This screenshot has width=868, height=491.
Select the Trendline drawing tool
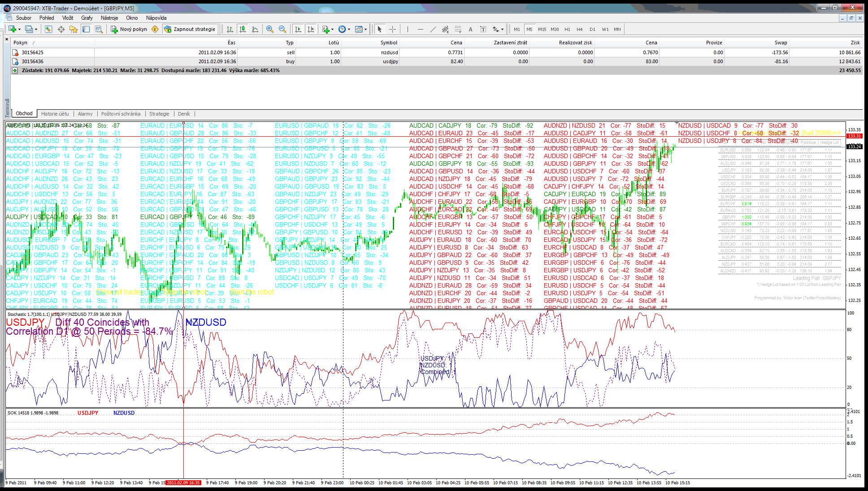pyautogui.click(x=433, y=29)
